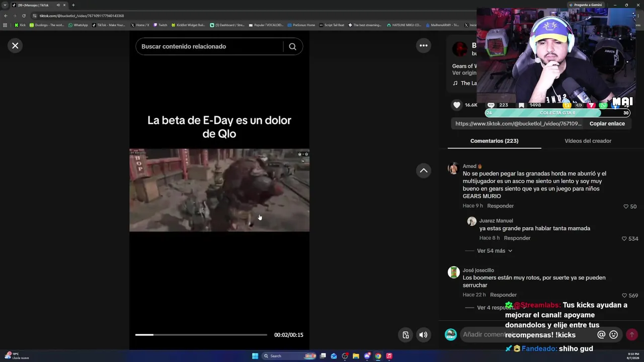Seek in the video progress bar
The height and width of the screenshot is (362, 644).
[x=201, y=335]
